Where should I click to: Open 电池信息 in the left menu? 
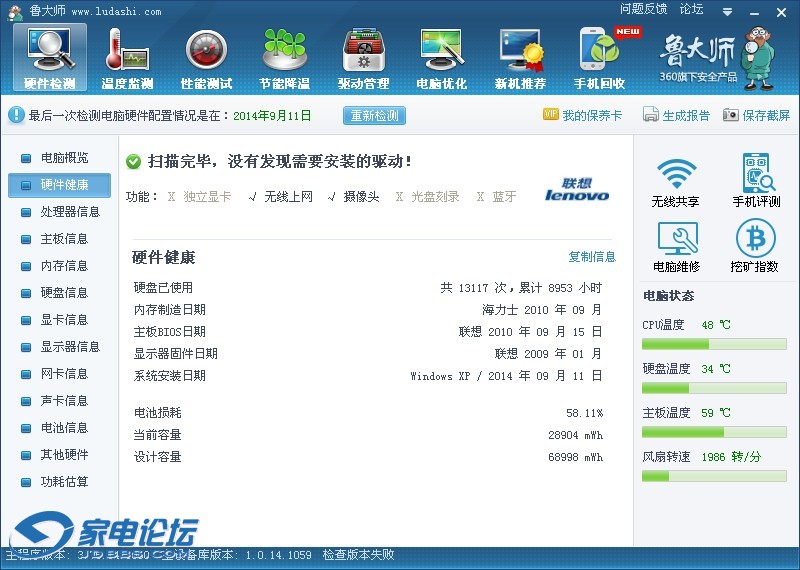tap(63, 428)
